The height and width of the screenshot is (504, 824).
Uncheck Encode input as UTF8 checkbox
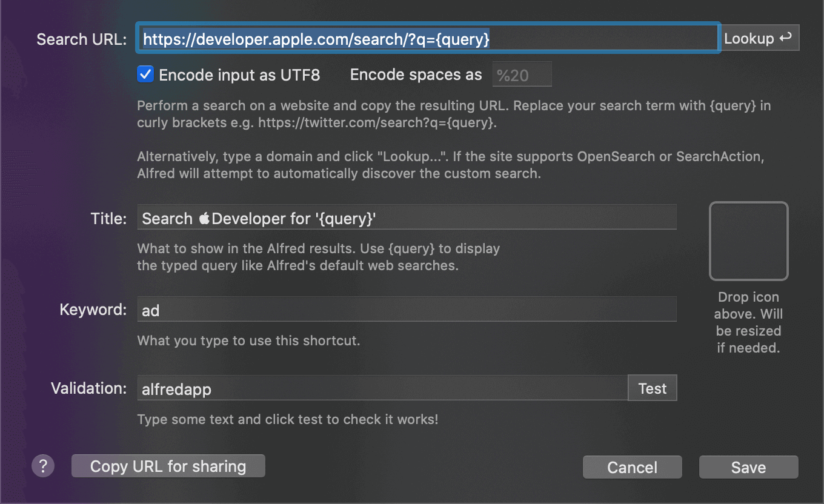click(x=145, y=75)
